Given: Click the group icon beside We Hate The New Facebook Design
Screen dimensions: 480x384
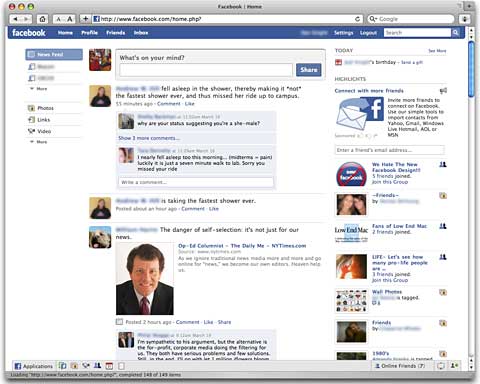Looking at the screenshot, I should pyautogui.click(x=443, y=164).
